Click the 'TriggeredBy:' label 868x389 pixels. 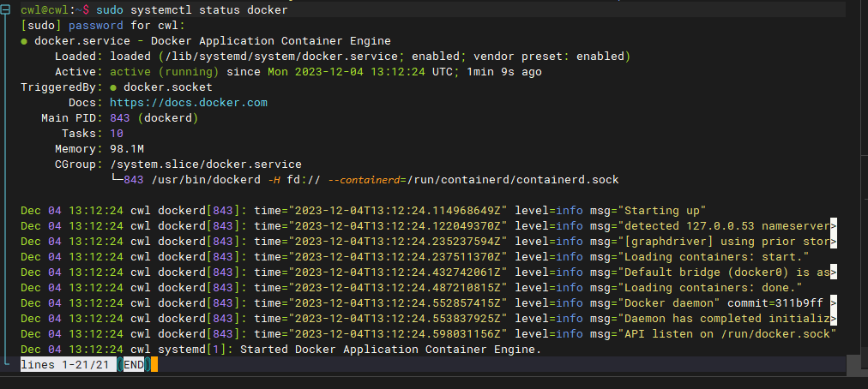pyautogui.click(x=62, y=87)
